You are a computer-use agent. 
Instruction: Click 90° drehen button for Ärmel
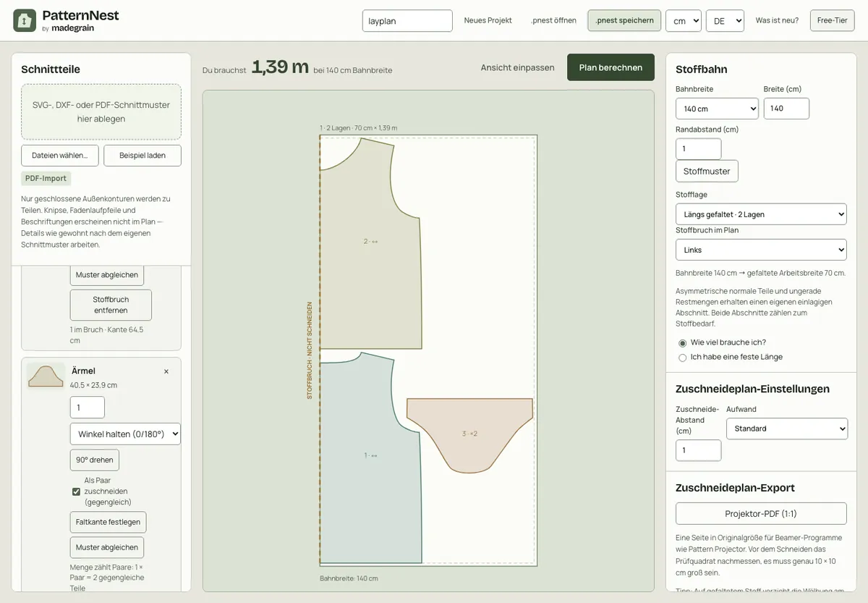tap(95, 460)
